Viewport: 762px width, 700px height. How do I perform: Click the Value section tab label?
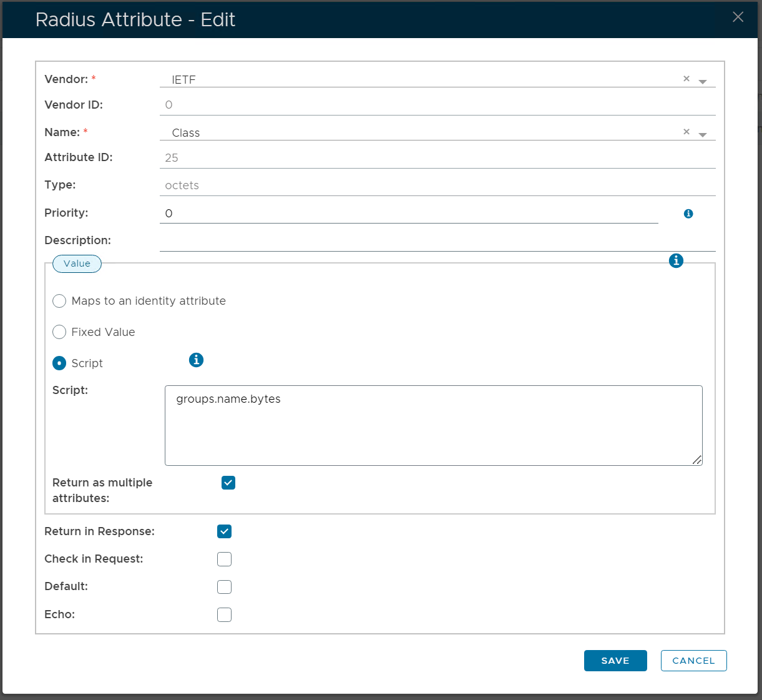click(x=77, y=264)
